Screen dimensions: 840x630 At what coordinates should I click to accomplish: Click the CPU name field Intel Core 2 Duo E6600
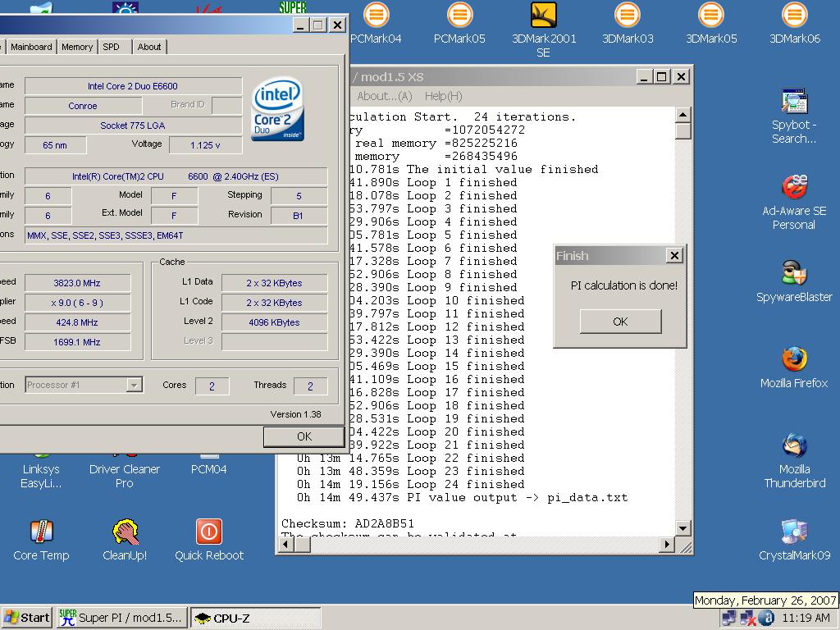coord(133,86)
